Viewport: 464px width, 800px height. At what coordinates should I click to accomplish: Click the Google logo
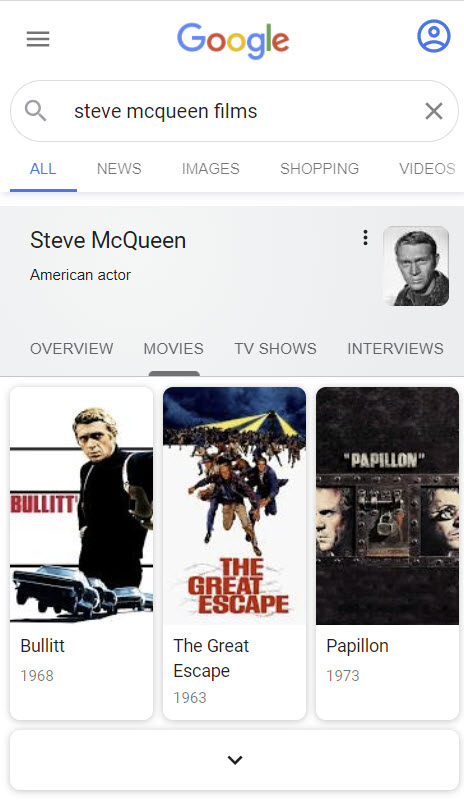pyautogui.click(x=233, y=40)
